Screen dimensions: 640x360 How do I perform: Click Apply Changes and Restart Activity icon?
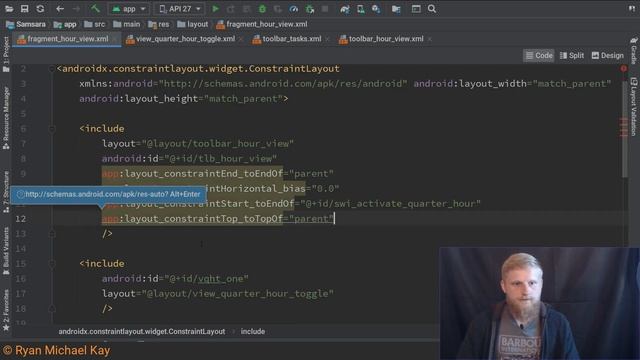tap(231, 9)
